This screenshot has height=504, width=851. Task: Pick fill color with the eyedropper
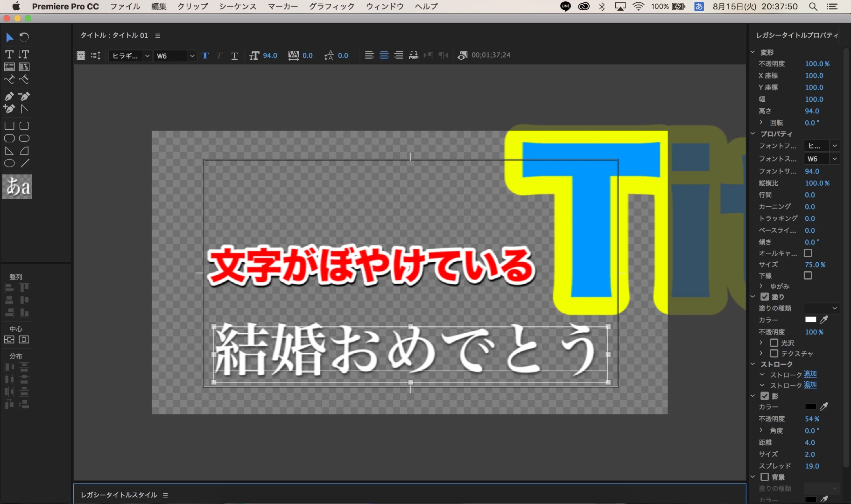pos(824,320)
